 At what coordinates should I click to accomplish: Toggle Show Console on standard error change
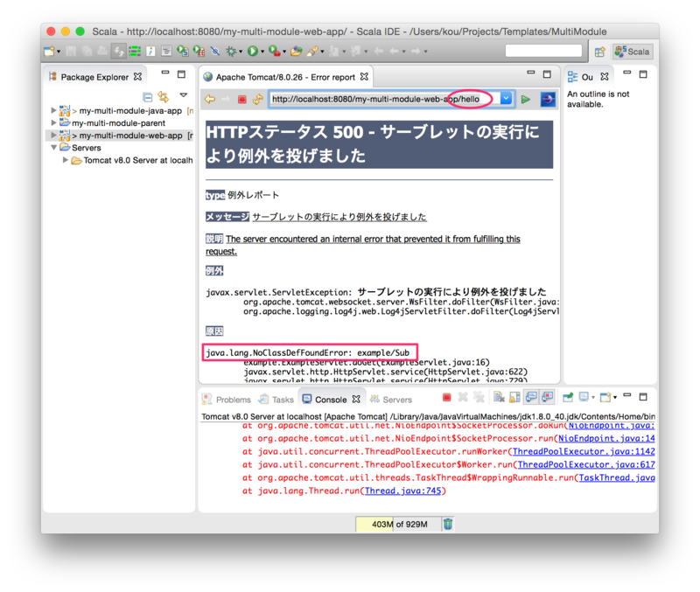pos(548,397)
